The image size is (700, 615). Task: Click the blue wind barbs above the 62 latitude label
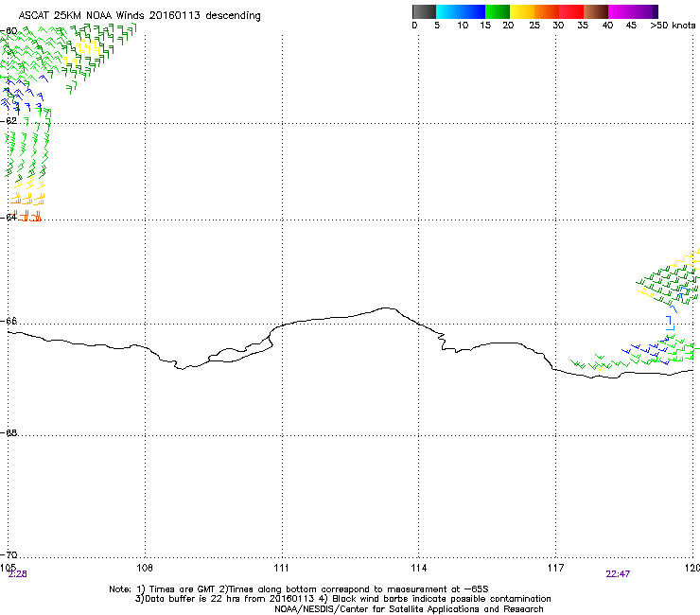tap(13, 95)
